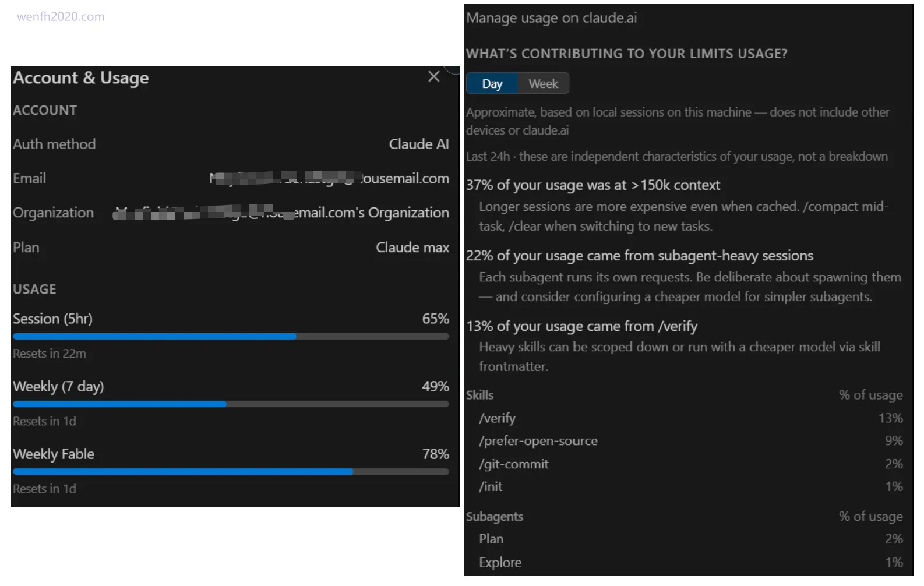Click the Weekly (7 day) label
Viewport: 924px width, 586px height.
pos(58,387)
